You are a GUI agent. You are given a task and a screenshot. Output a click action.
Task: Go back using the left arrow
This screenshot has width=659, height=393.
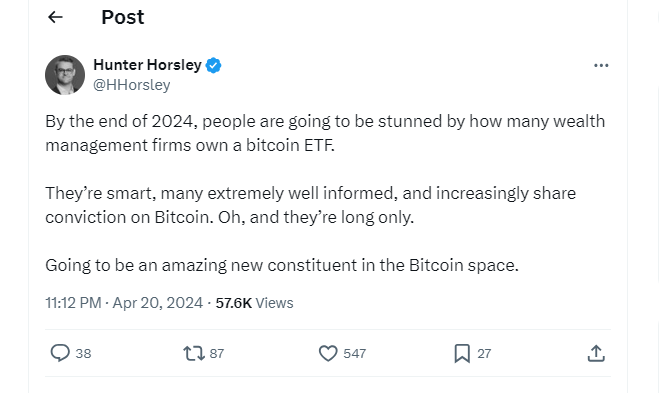pyautogui.click(x=55, y=17)
